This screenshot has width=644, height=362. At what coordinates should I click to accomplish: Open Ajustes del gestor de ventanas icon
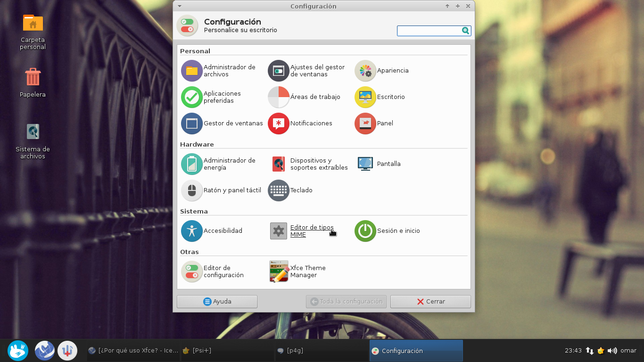click(279, 71)
